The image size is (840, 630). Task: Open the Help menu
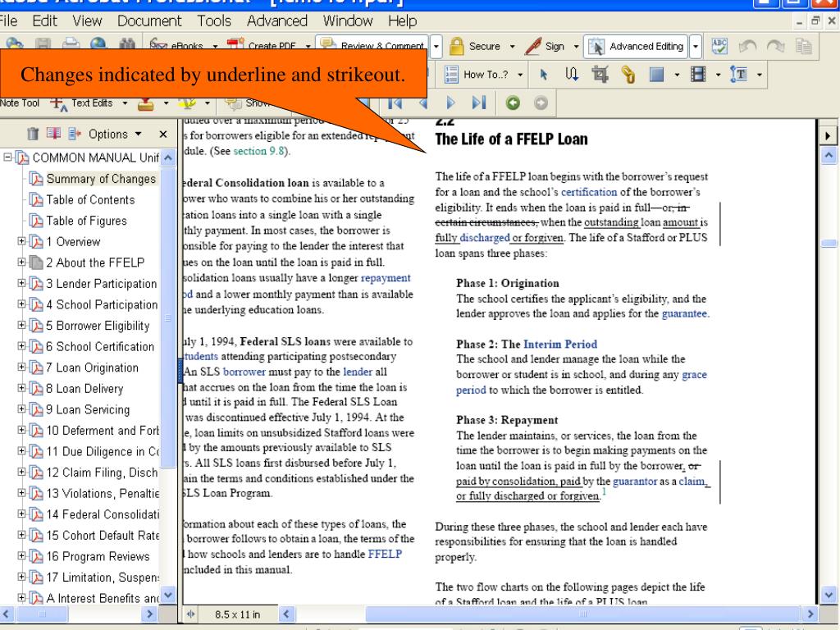pos(402,21)
